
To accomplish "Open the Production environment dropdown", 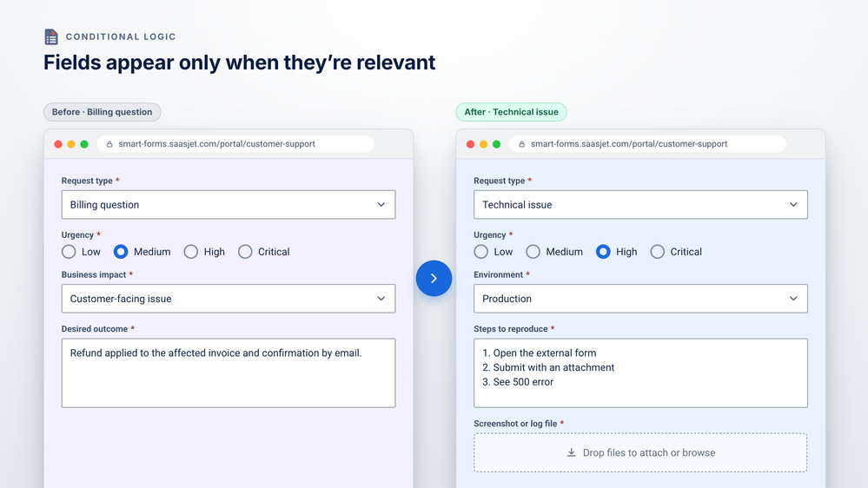I will click(640, 299).
